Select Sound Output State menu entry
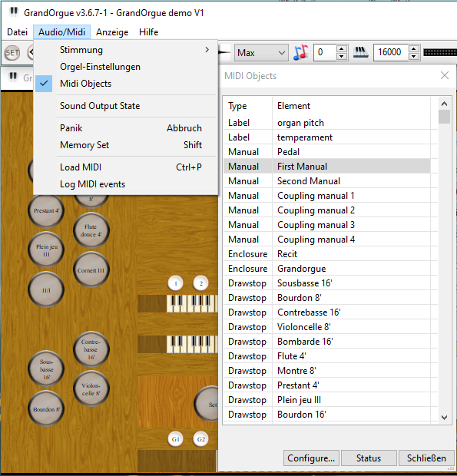457x476 pixels. (x=125, y=106)
